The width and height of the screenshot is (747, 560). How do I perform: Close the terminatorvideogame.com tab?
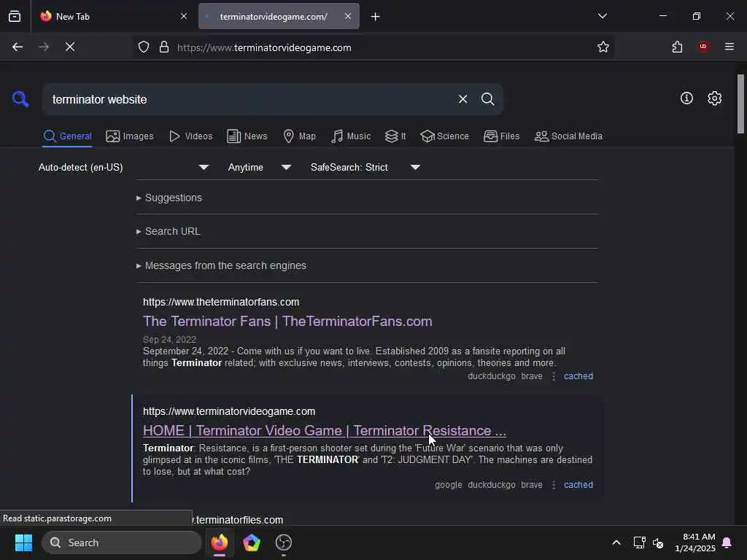pos(348,16)
